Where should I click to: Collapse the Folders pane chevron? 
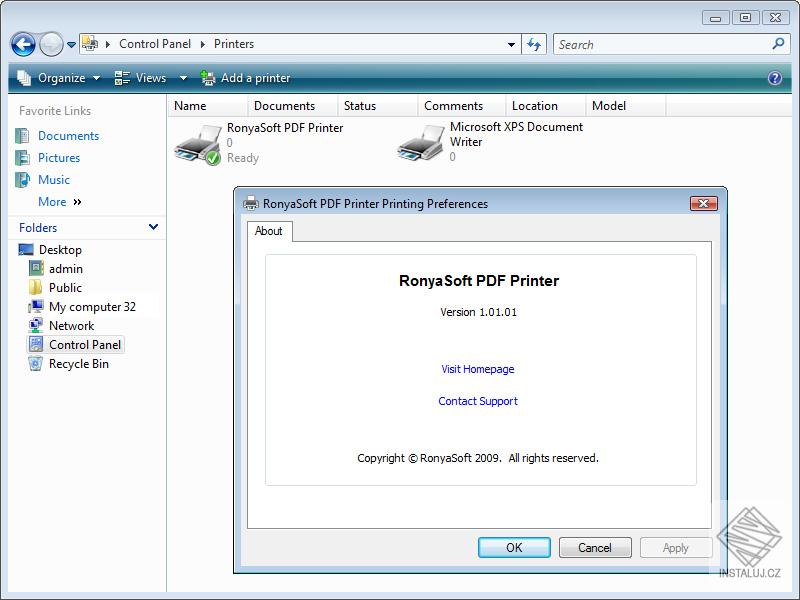[x=153, y=227]
